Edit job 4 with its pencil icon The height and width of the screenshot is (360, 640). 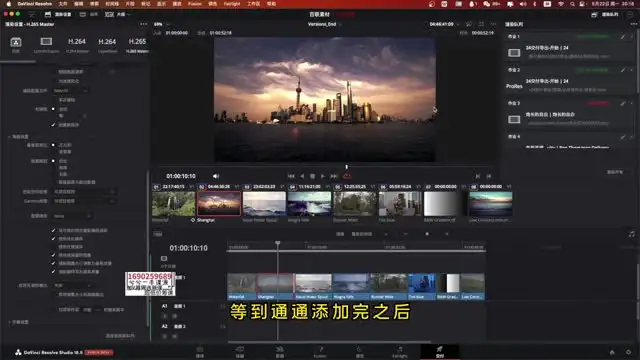point(623,137)
